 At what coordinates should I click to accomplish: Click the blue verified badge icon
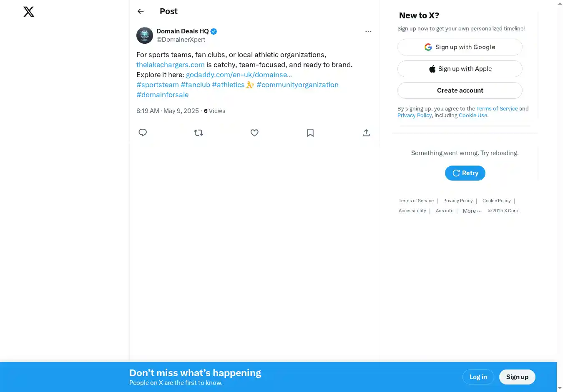coord(214,31)
